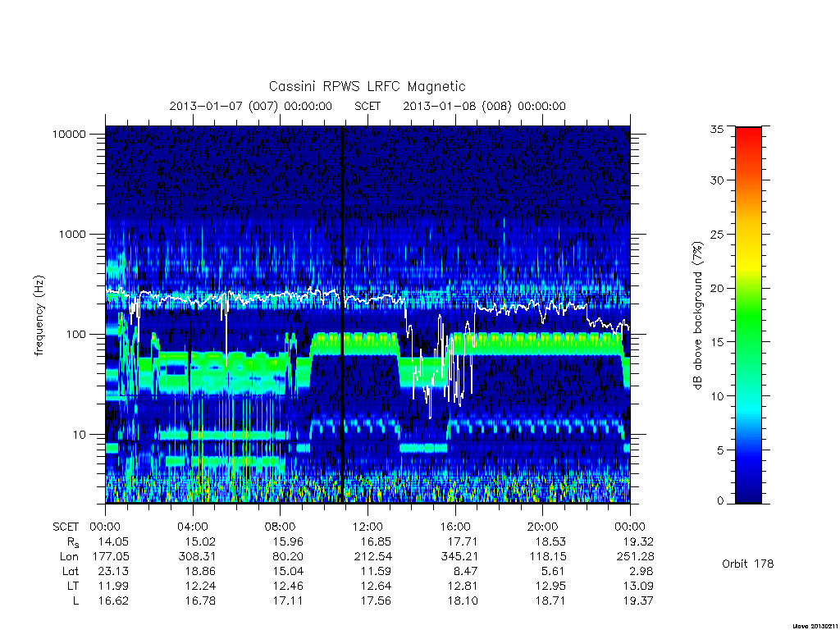Click the 20:00 time axis label

point(542,527)
